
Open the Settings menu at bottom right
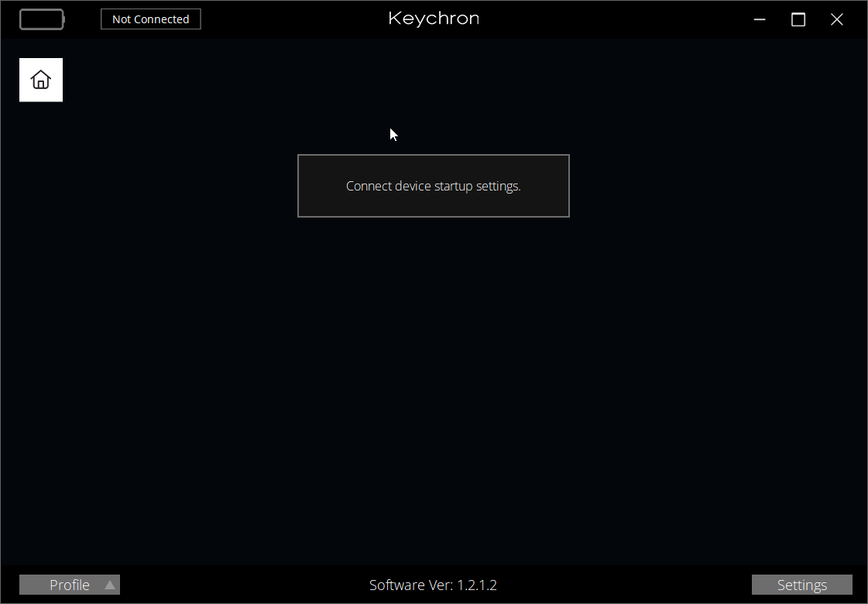tap(801, 585)
